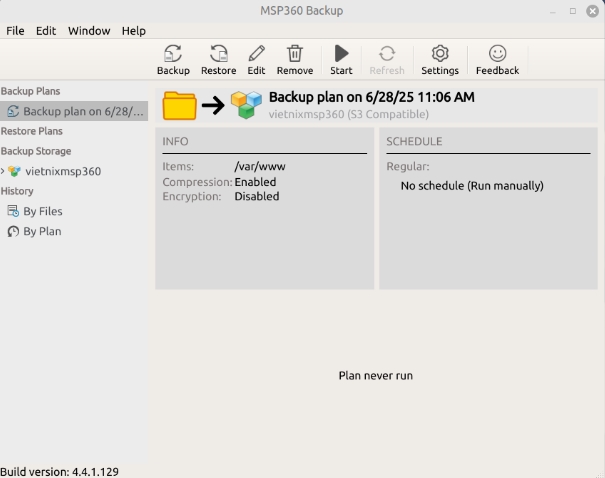The width and height of the screenshot is (605, 478).
Task: Click the sidebar backup plan sync icon
Action: coord(13,111)
